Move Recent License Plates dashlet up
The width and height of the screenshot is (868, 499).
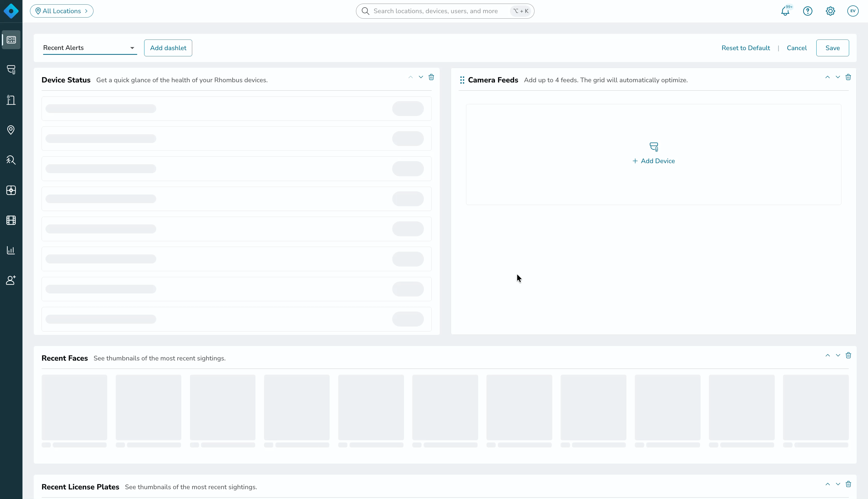point(828,484)
